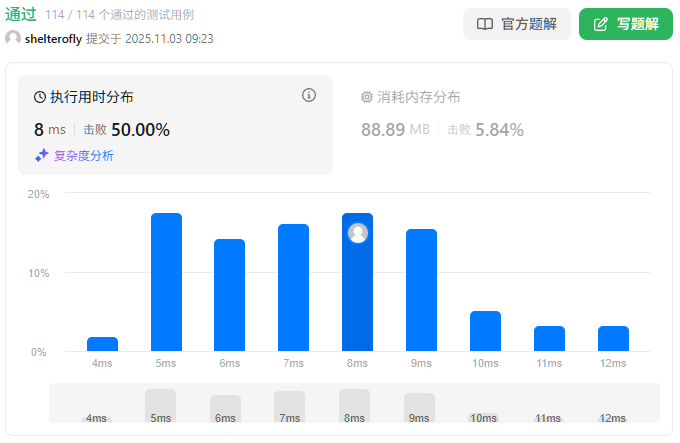Click the memory chip icon beside 消耗内存分布
The width and height of the screenshot is (680, 443).
(x=367, y=97)
